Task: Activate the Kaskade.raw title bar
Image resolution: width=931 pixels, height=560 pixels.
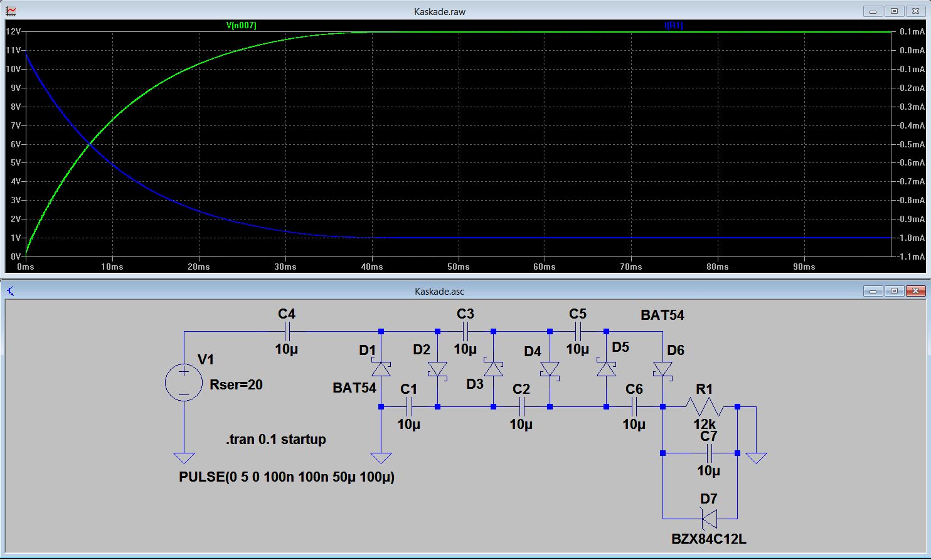Action: [440, 11]
